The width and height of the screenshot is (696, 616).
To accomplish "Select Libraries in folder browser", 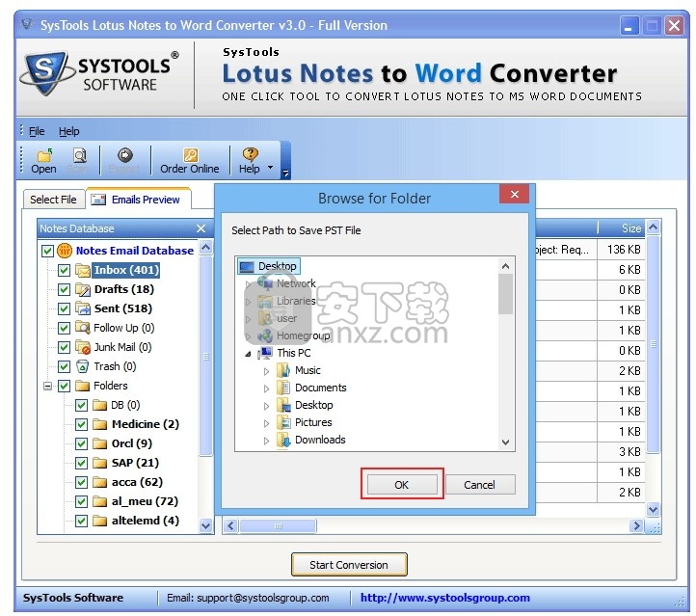I will (296, 301).
